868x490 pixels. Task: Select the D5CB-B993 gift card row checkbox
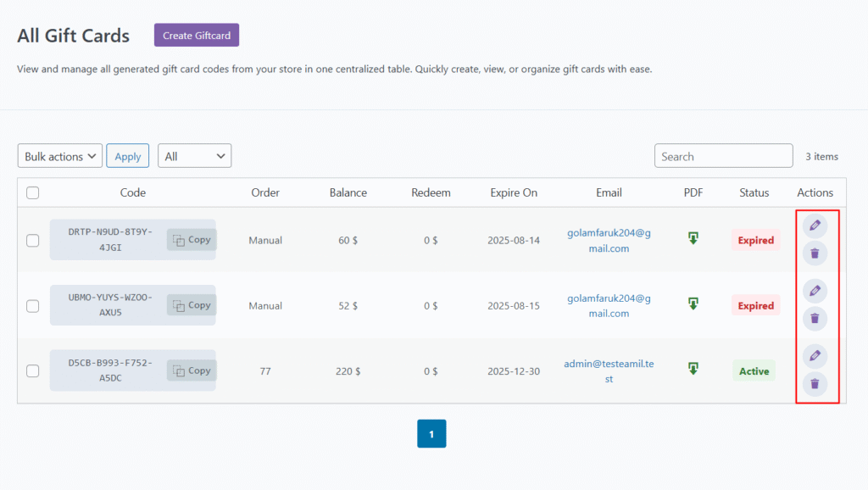(x=33, y=370)
